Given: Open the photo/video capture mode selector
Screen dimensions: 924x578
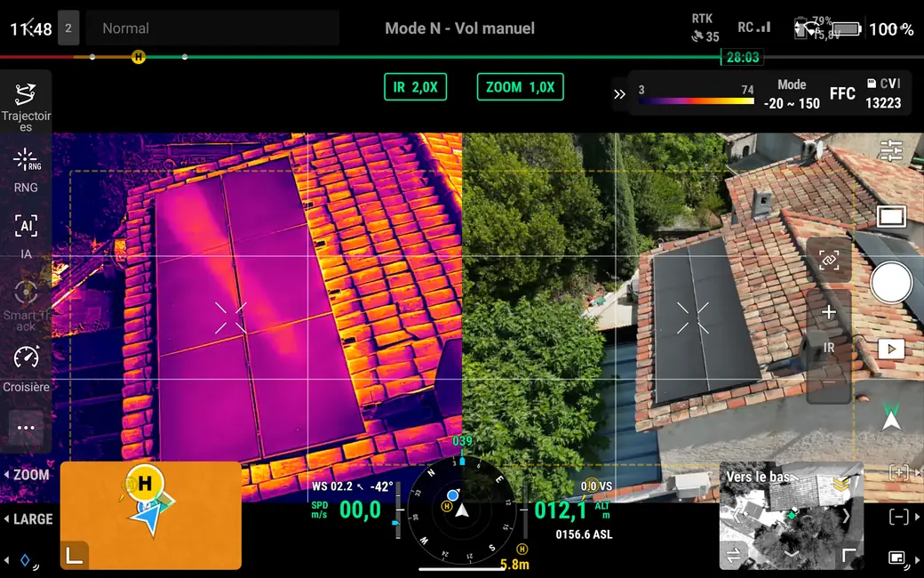Looking at the screenshot, I should [891, 216].
